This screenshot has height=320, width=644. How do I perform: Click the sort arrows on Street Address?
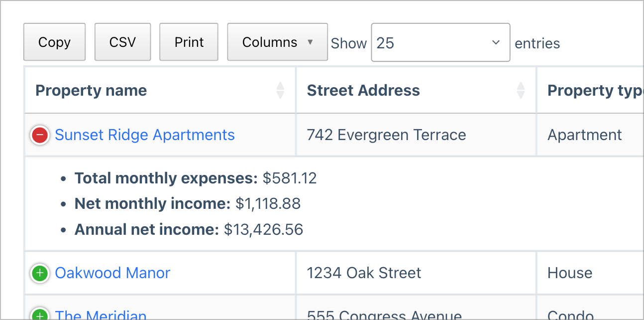pos(521,90)
